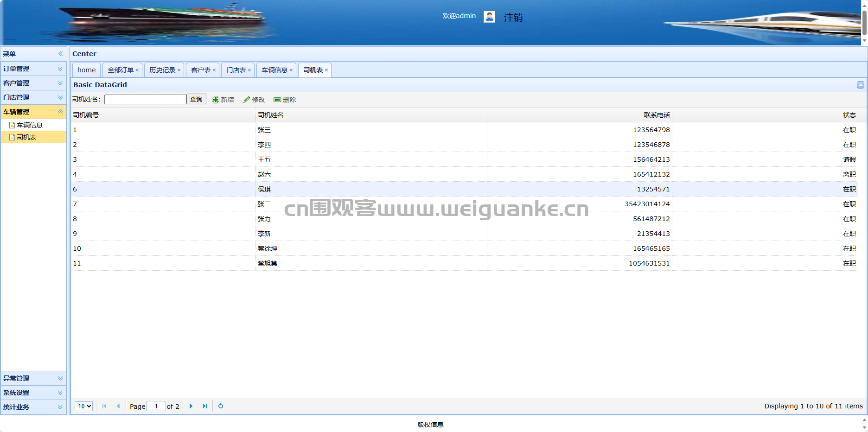Close the 司机表 tab
Screen dimensions: 868x432
(x=326, y=70)
